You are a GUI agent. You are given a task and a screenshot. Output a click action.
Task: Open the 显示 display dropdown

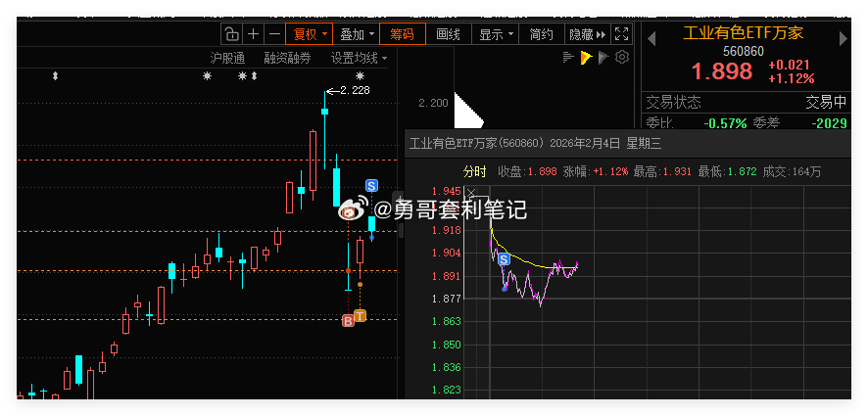pos(495,34)
